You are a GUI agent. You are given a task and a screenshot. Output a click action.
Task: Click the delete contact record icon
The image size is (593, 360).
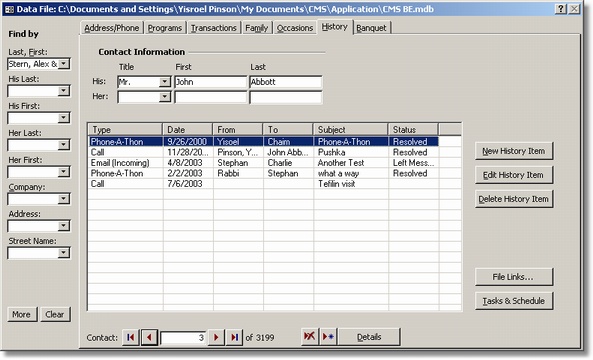click(310, 336)
